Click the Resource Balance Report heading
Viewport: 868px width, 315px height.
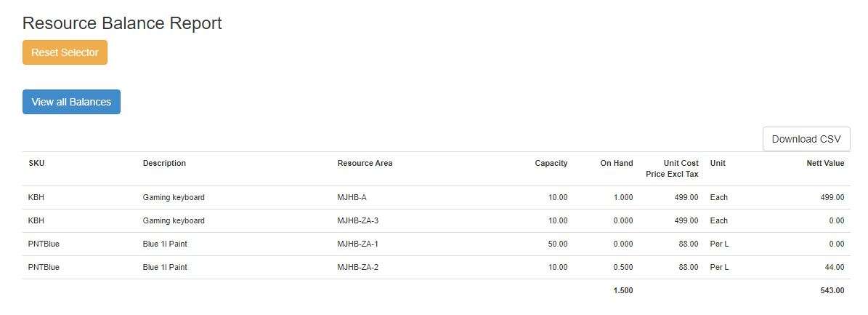pos(122,23)
